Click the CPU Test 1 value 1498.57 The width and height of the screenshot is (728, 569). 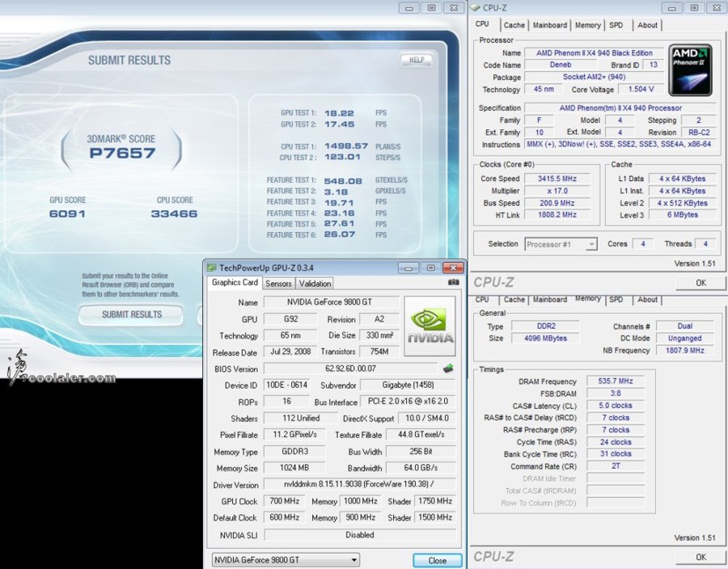(x=346, y=146)
